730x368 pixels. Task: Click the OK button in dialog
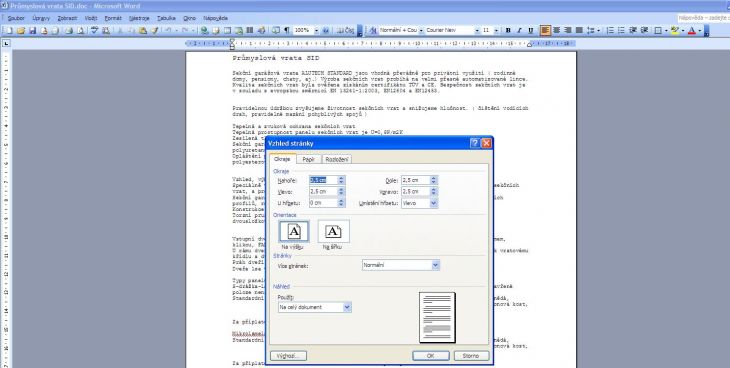tap(431, 356)
